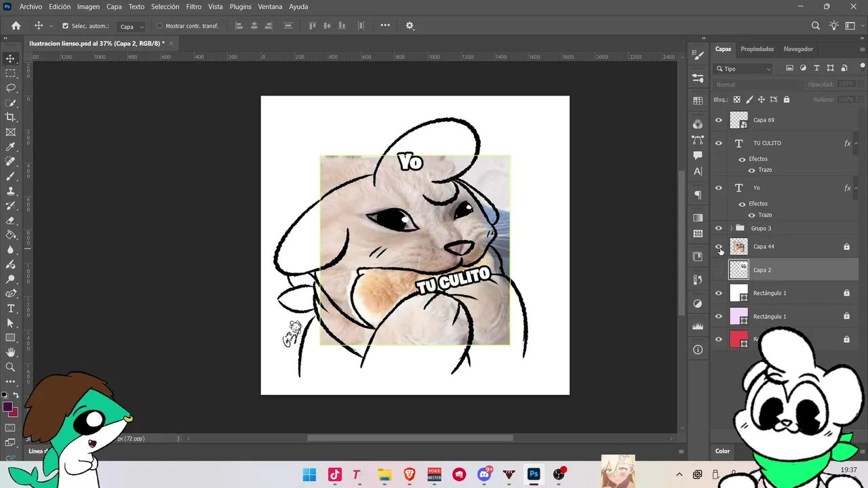Open the Tipo layer filter dropdown

(x=743, y=68)
